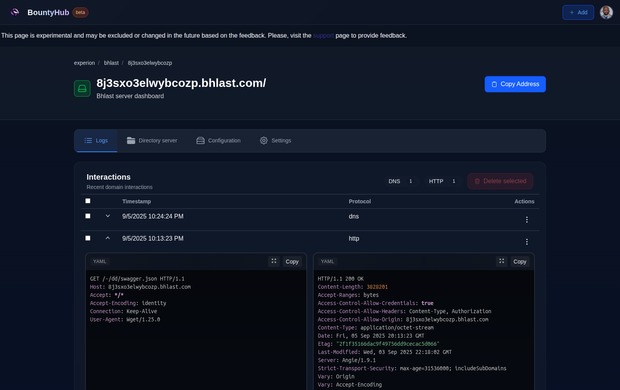
Task: Click the User-Agent Wget/1.25.0 line
Action: point(125,320)
